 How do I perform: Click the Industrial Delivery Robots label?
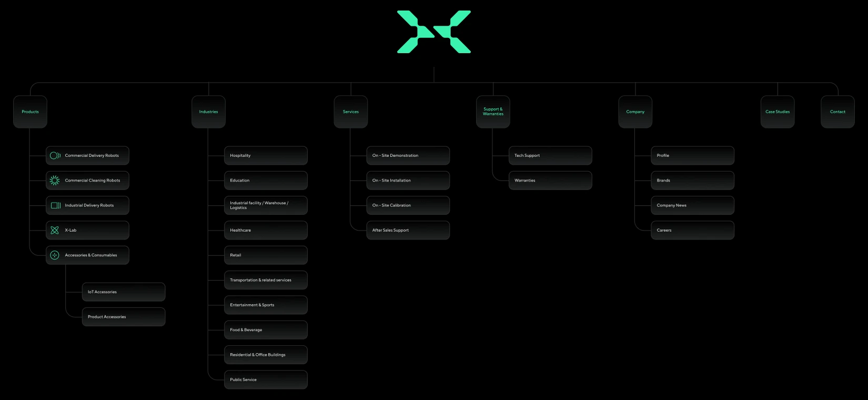tap(89, 205)
